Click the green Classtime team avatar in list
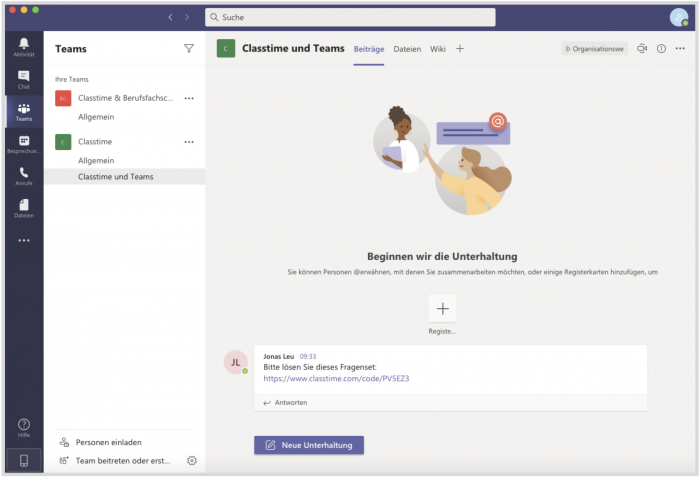This screenshot has height=478, width=700. pyautogui.click(x=63, y=142)
